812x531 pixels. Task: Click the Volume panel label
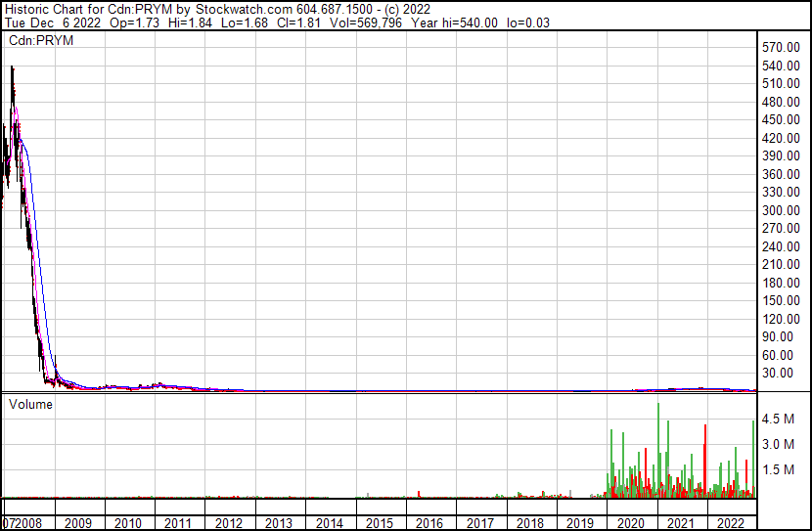(31, 404)
